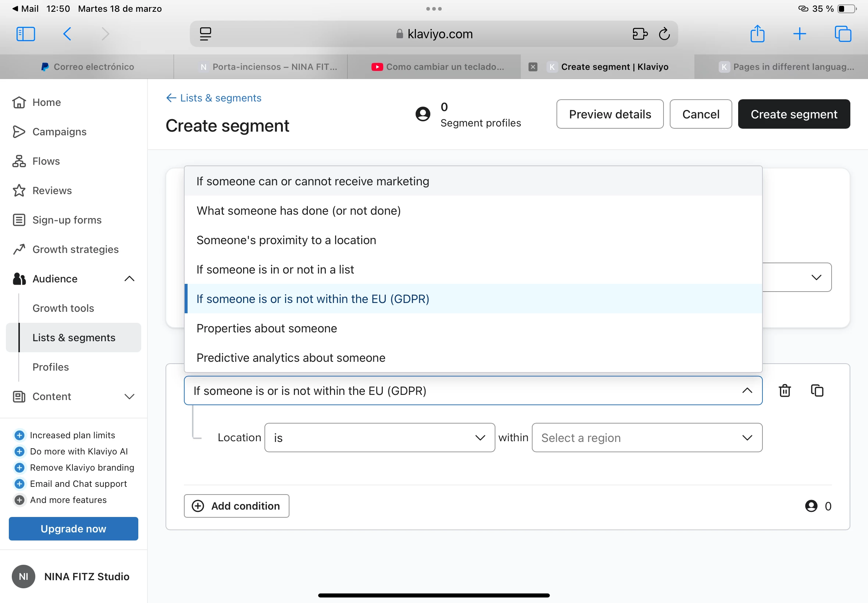The width and height of the screenshot is (868, 603).
Task: Click the And more features plus icon
Action: pos(19,500)
